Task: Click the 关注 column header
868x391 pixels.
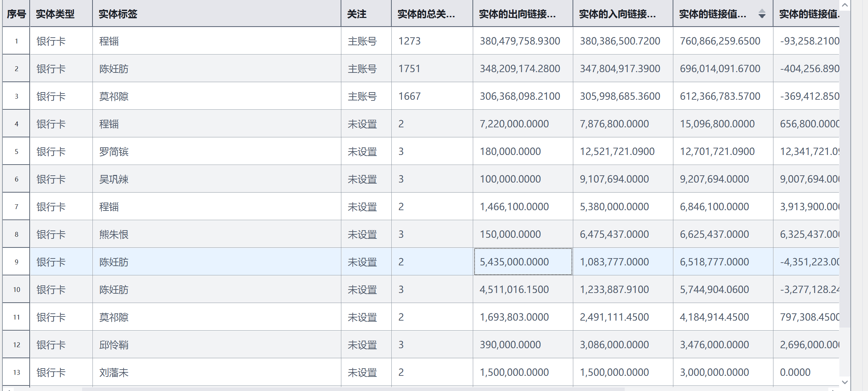Action: pos(366,14)
